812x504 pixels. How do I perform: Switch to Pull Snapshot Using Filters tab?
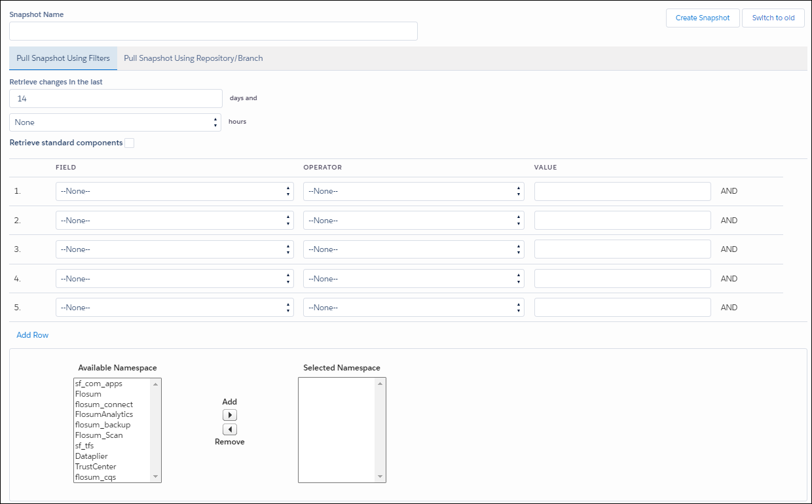coord(64,58)
